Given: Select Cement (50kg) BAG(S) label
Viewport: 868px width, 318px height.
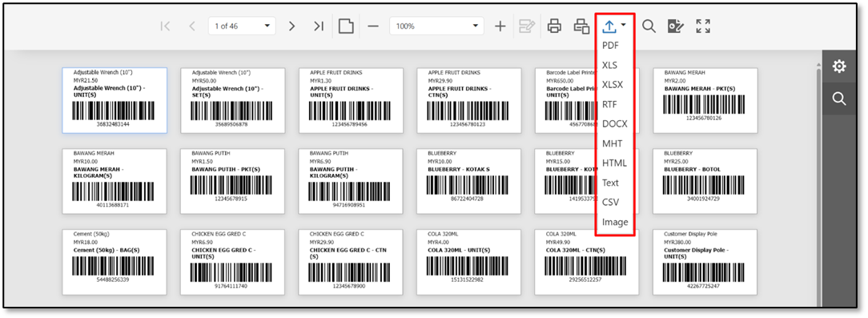Looking at the screenshot, I should pyautogui.click(x=115, y=262).
